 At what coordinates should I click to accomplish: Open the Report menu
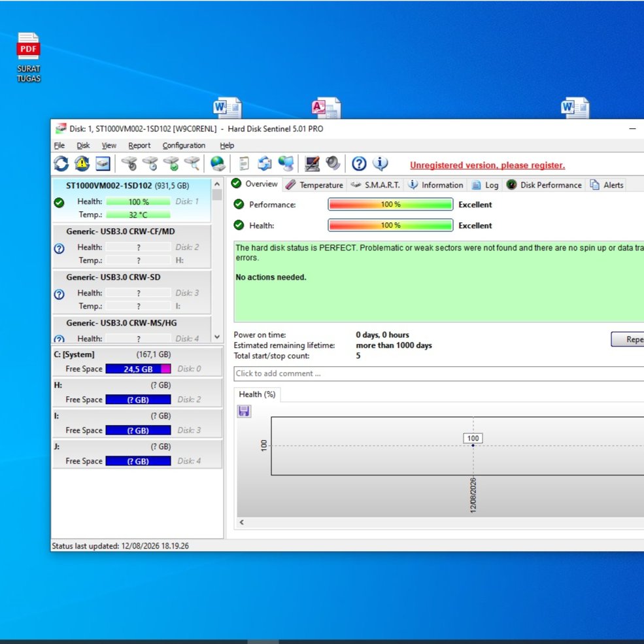coord(139,145)
